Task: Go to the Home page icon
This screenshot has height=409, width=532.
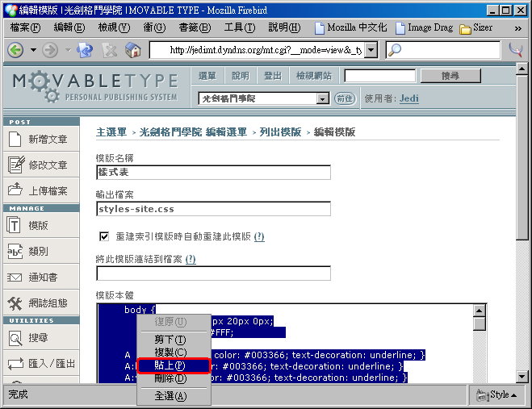Action: [133, 50]
